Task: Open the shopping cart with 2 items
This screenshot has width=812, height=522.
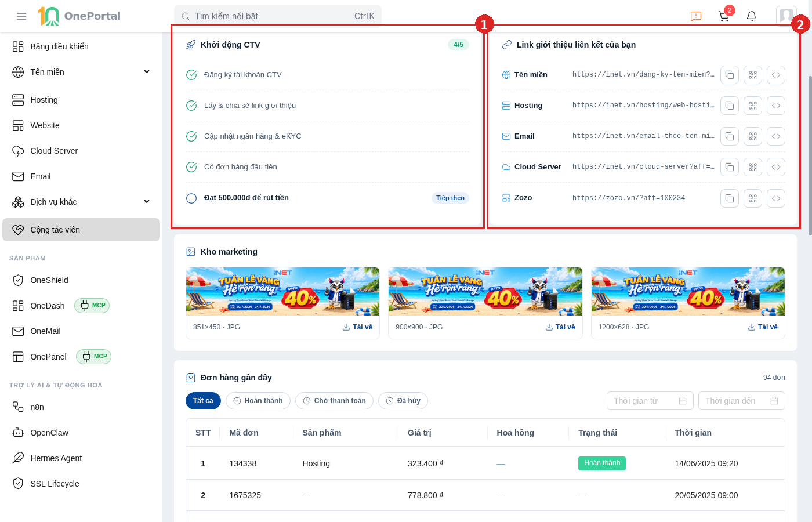Action: click(724, 16)
